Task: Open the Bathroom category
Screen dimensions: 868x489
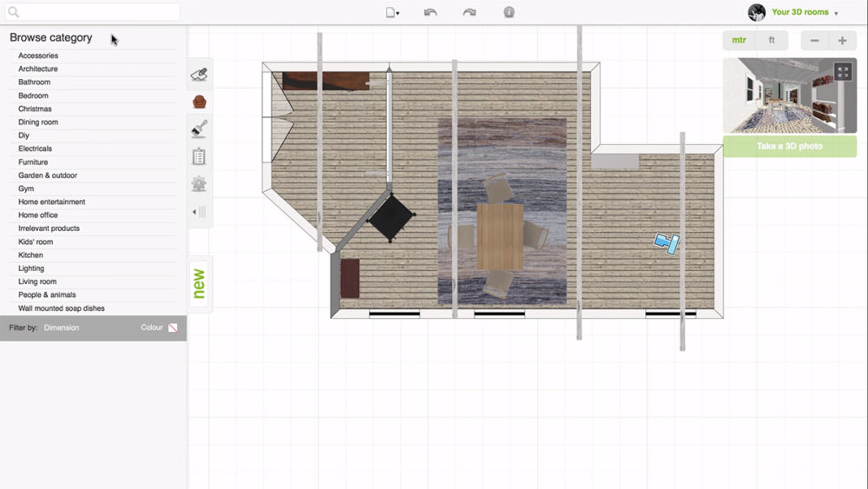Action: click(x=35, y=82)
